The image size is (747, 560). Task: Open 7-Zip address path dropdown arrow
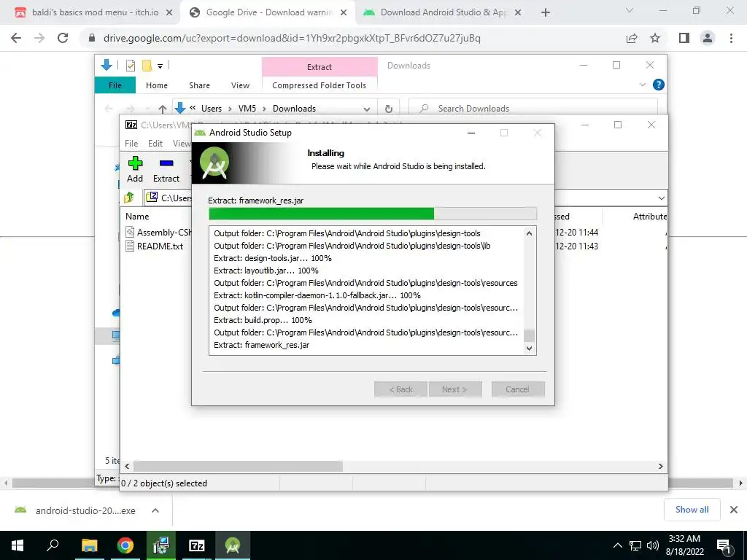pos(661,198)
